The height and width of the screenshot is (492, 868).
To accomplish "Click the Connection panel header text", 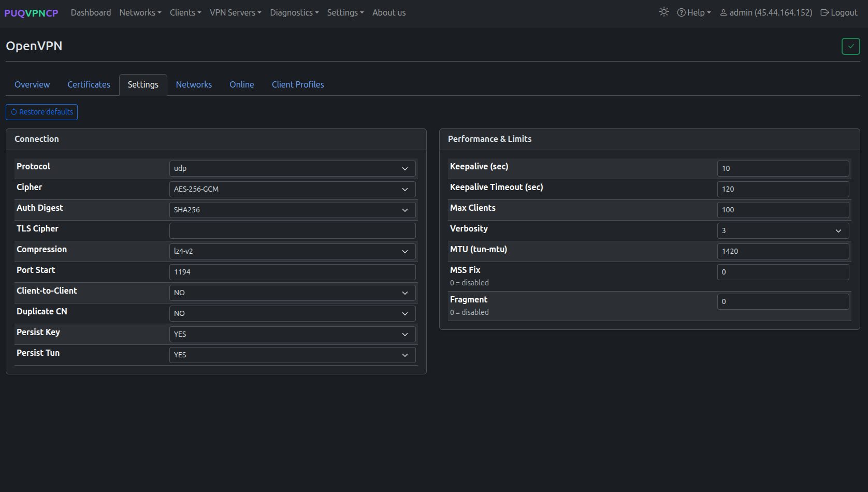I will pyautogui.click(x=37, y=139).
